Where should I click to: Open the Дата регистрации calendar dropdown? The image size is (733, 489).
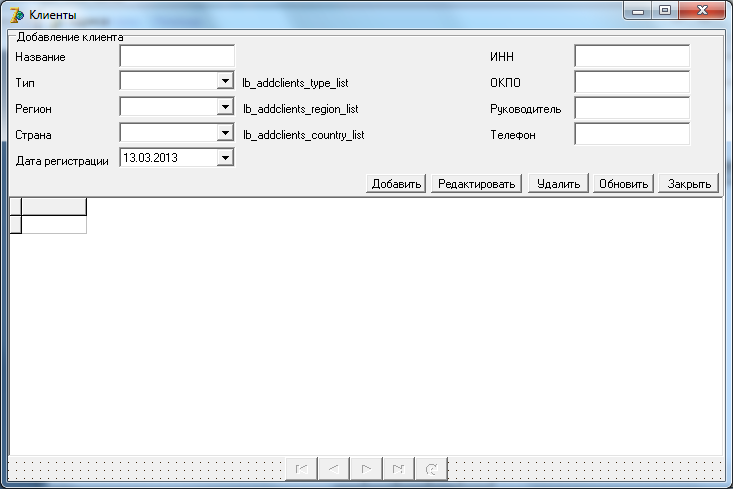[x=225, y=158]
